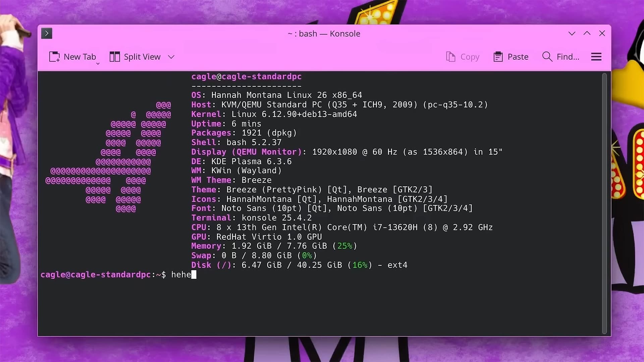Expand the New Tab profile dropdown arrow
644x362 pixels.
(x=98, y=63)
